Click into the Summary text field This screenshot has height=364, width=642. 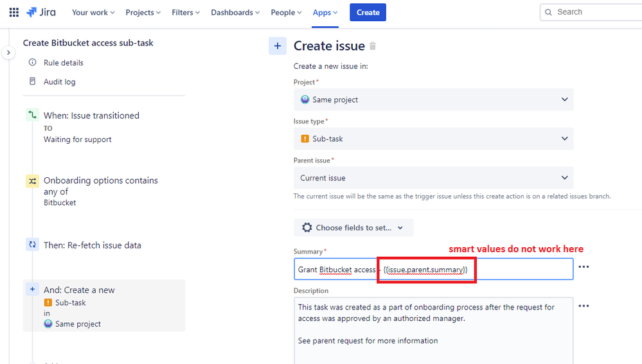pyautogui.click(x=433, y=269)
